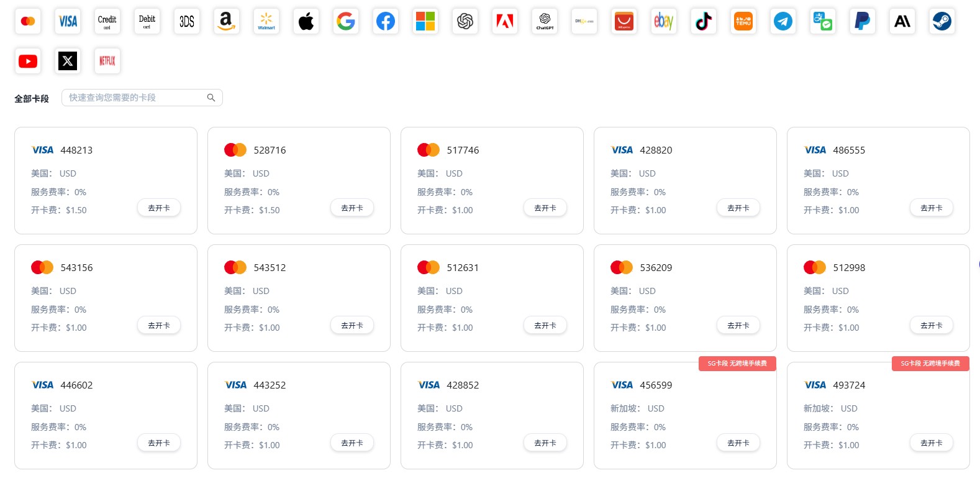
Task: Select the DHgate.com icon
Action: coord(584,21)
